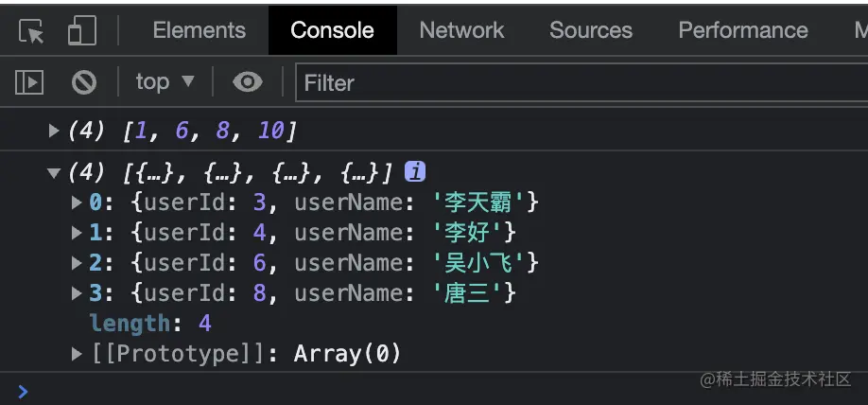Select the userName value '李天霸'
The image size is (868, 405).
coord(478,202)
